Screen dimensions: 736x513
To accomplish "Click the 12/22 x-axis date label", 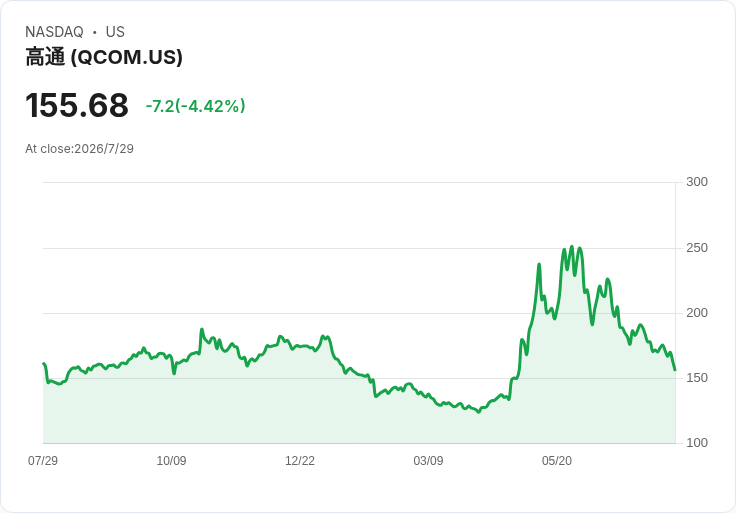I will (x=300, y=461).
